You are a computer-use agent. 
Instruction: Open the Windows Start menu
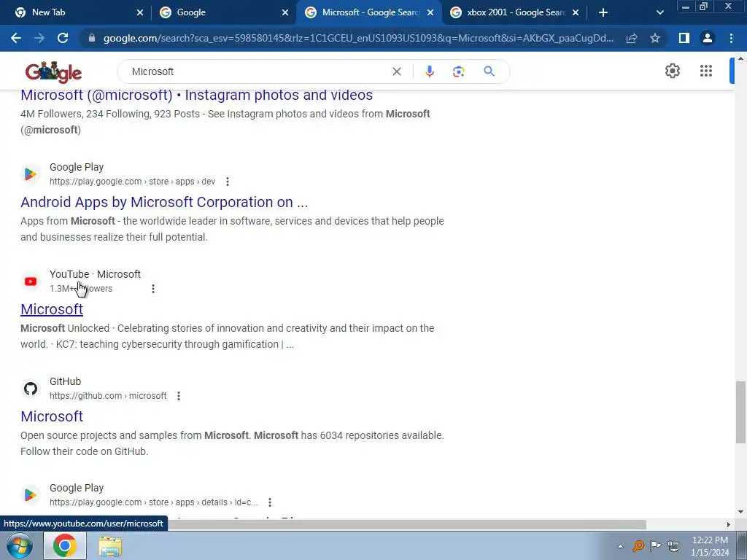19,545
